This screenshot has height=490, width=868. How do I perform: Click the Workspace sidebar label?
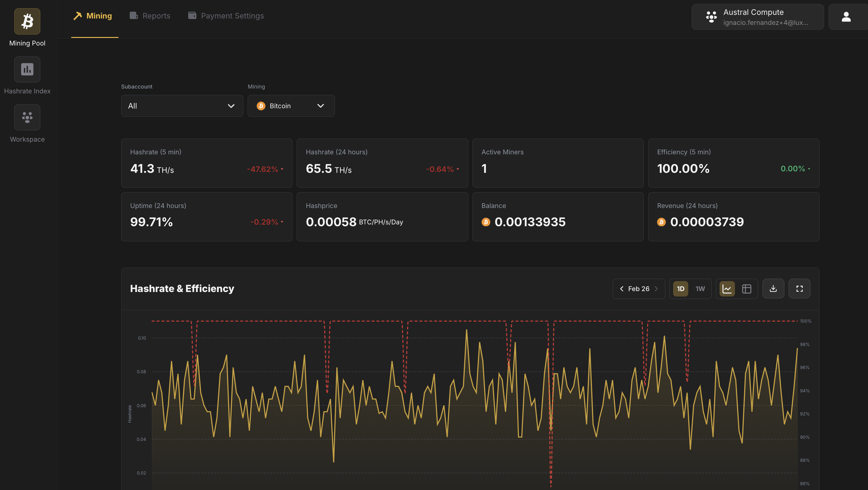(x=27, y=139)
